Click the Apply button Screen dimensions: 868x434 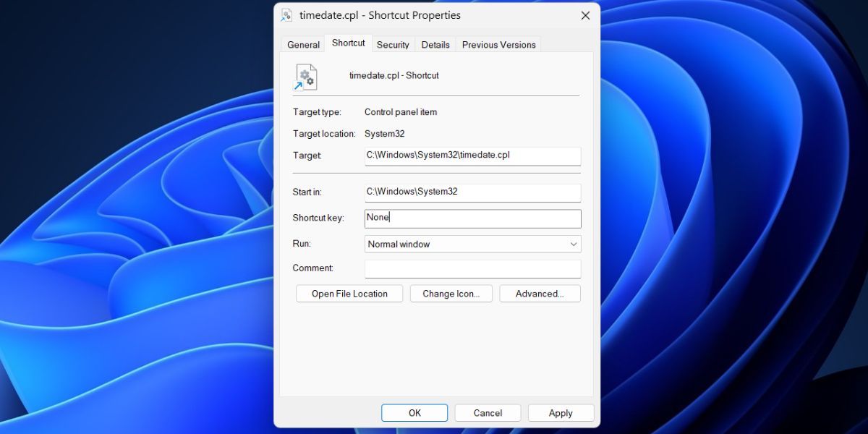point(561,413)
